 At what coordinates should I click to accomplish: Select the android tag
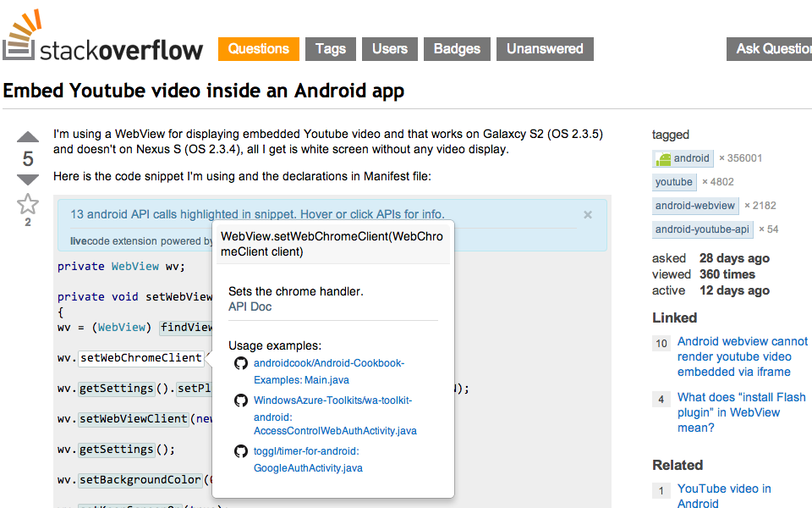click(683, 158)
